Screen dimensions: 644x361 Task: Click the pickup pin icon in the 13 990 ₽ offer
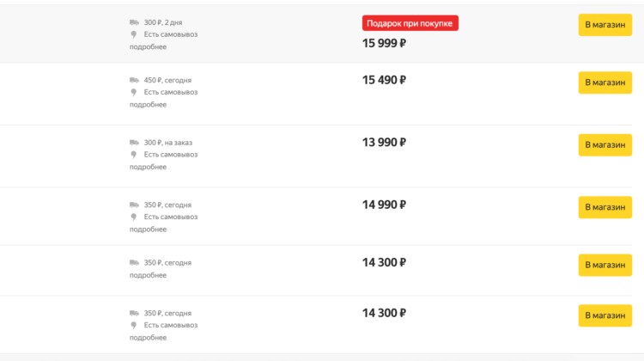click(x=133, y=155)
